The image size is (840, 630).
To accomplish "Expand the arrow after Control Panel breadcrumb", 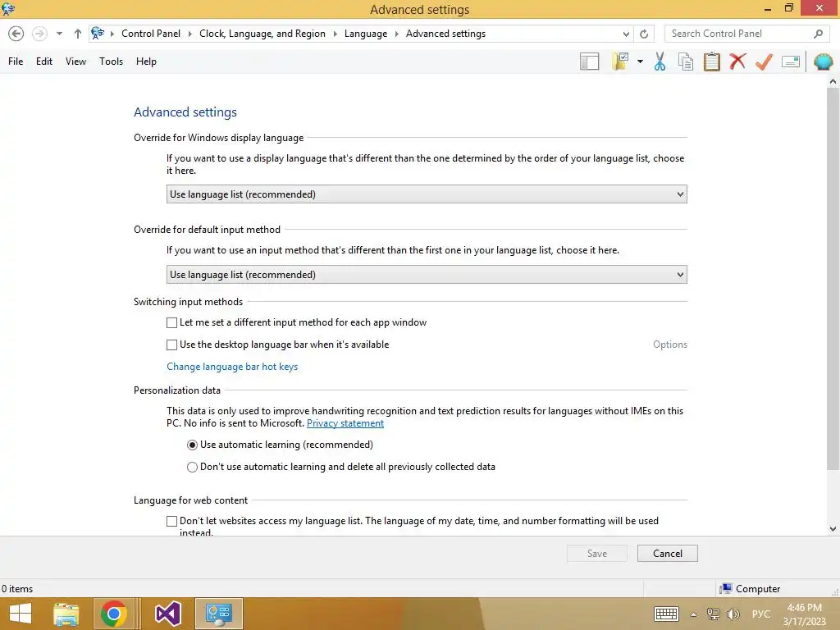I will (x=189, y=34).
